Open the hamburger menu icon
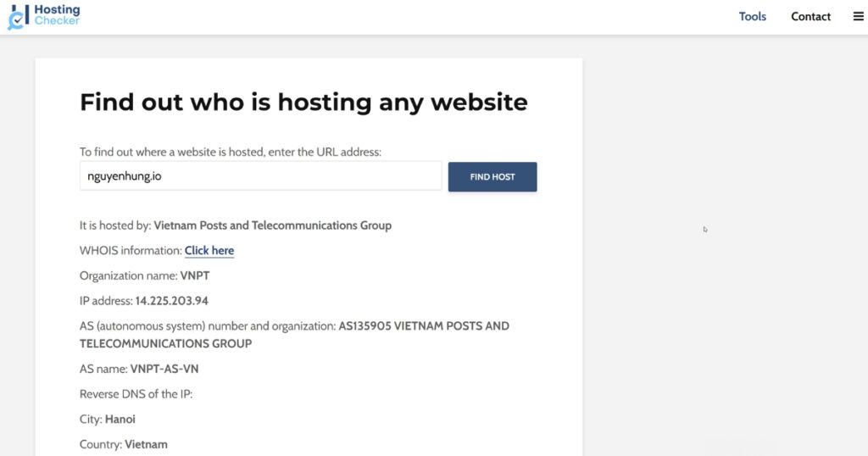 [x=858, y=16]
